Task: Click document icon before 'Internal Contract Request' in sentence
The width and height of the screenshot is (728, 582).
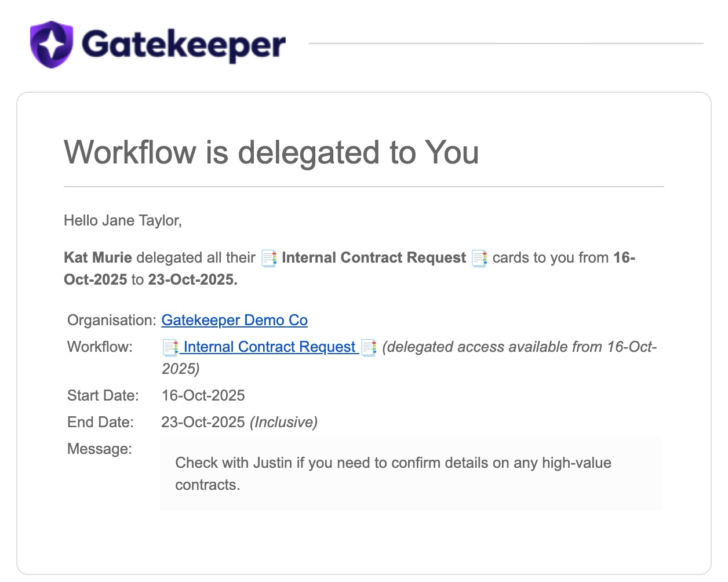Action: [269, 258]
